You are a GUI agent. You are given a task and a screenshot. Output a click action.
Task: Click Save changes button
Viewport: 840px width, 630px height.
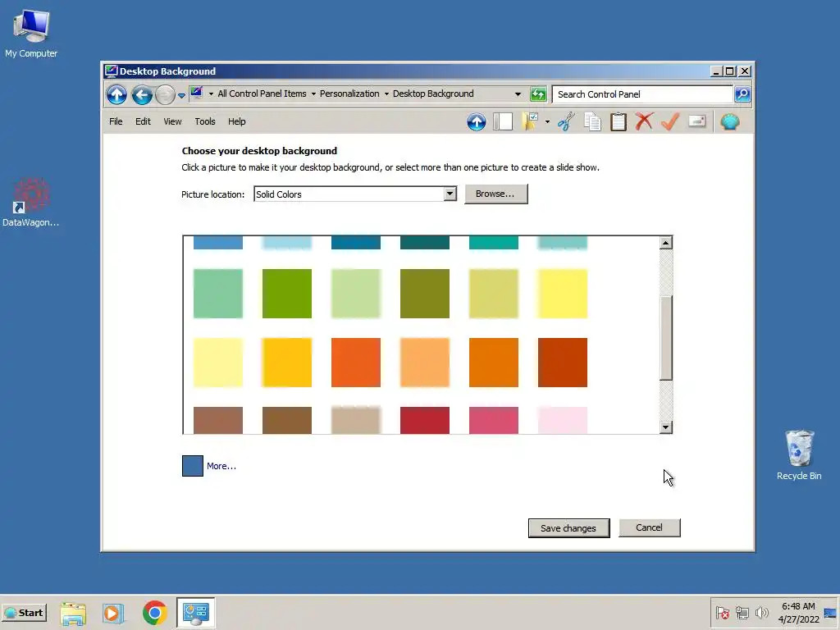coord(568,528)
